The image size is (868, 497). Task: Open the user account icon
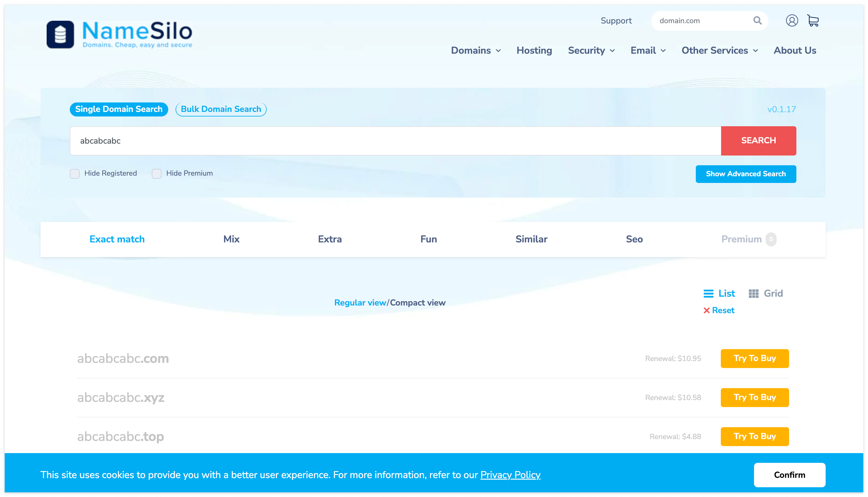click(792, 20)
